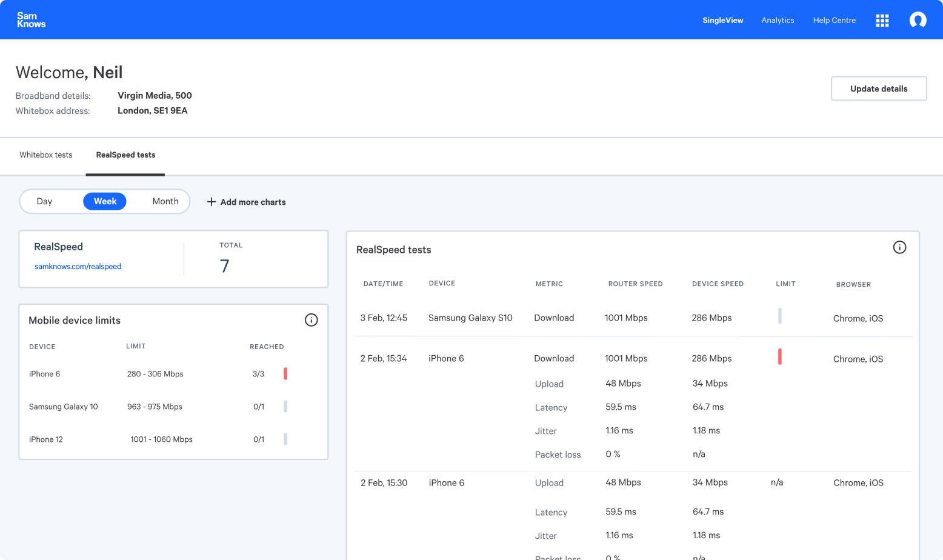Screen dimensions: 943x560
Task: Show info for RealSpeed tests panel
Action: [x=899, y=247]
